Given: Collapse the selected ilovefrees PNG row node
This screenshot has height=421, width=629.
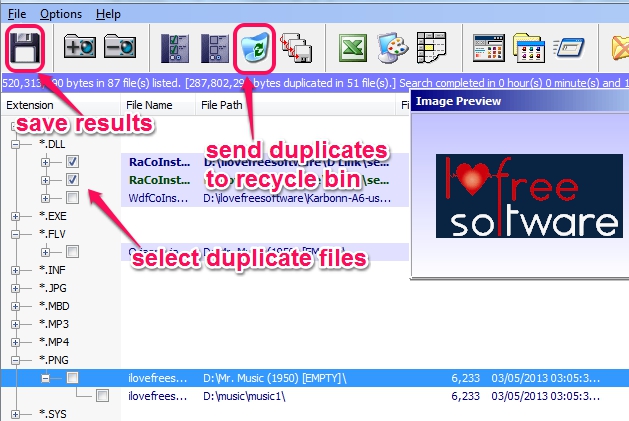Looking at the screenshot, I should (45, 378).
